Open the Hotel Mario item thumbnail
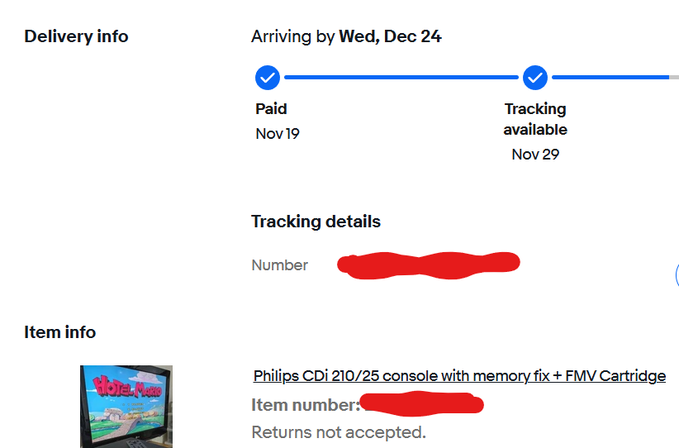This screenshot has height=448, width=679. click(x=126, y=406)
